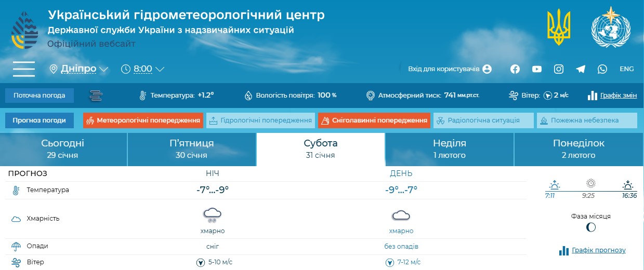Open the hamburger navigation menu

point(24,69)
